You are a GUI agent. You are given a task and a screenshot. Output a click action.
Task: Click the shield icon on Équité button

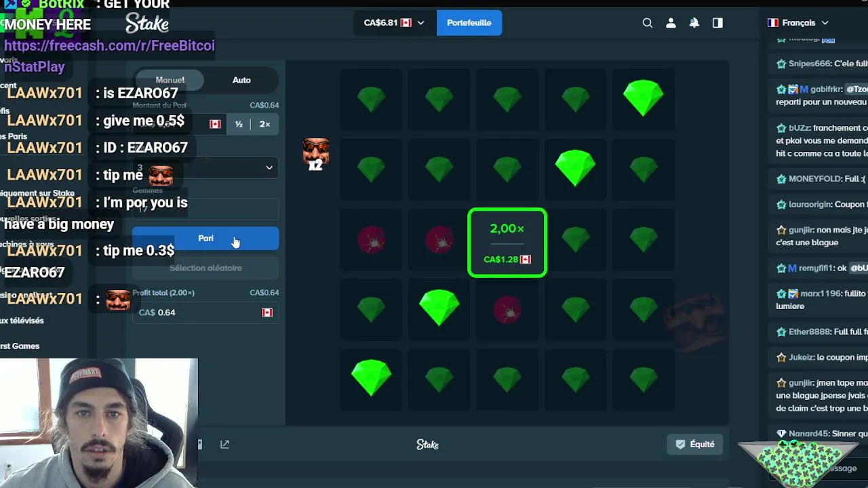[x=681, y=445]
